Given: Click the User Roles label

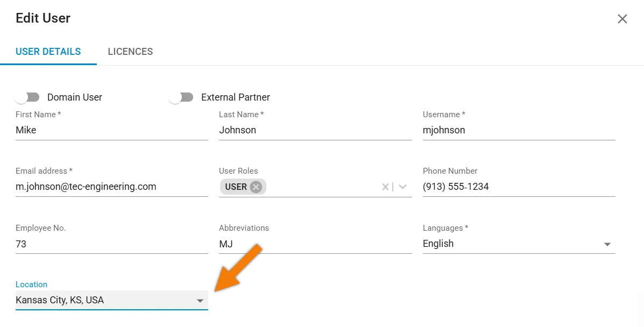Looking at the screenshot, I should (238, 171).
